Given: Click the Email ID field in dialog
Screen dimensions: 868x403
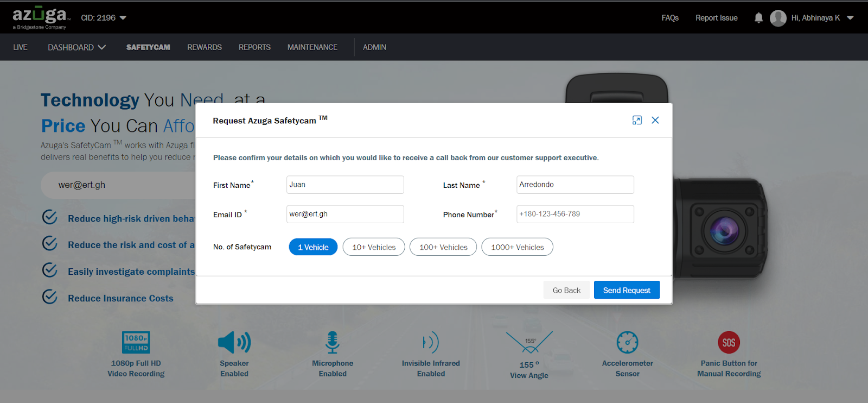Looking at the screenshot, I should (x=345, y=214).
